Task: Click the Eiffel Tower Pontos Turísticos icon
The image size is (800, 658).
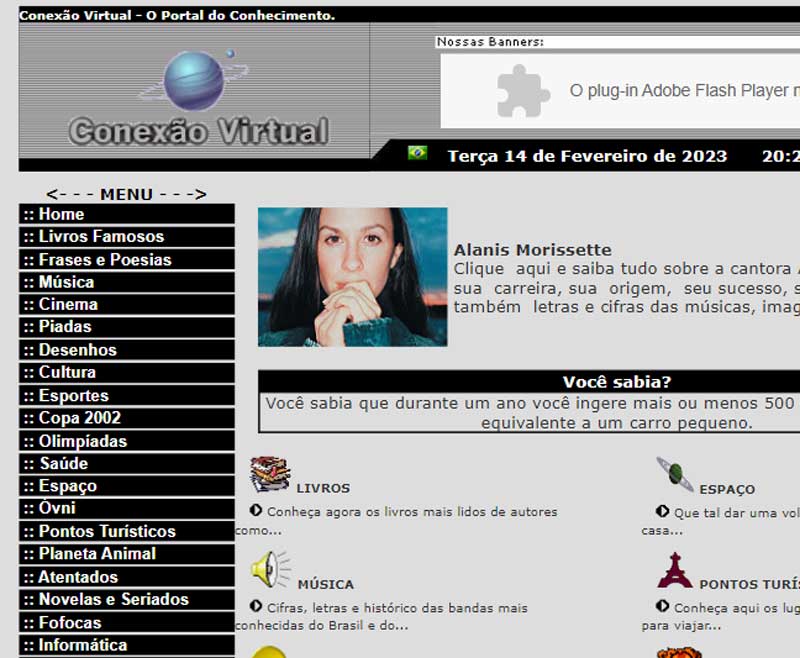Action: coord(675,570)
